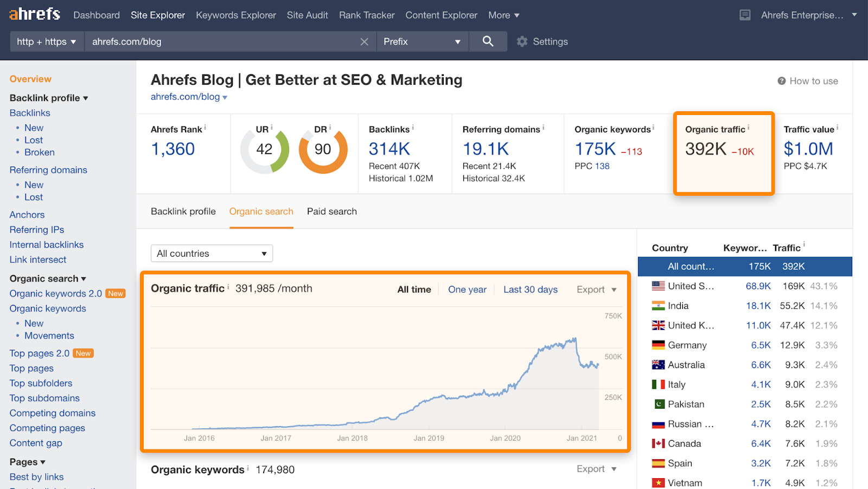Switch to the Paid search tab
This screenshot has width=868, height=489.
[331, 212]
